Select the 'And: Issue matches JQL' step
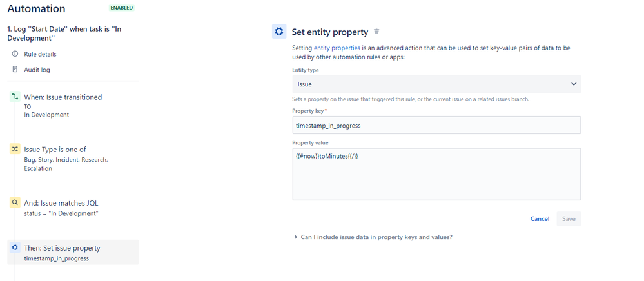This screenshot has width=644, height=281. coord(73,208)
